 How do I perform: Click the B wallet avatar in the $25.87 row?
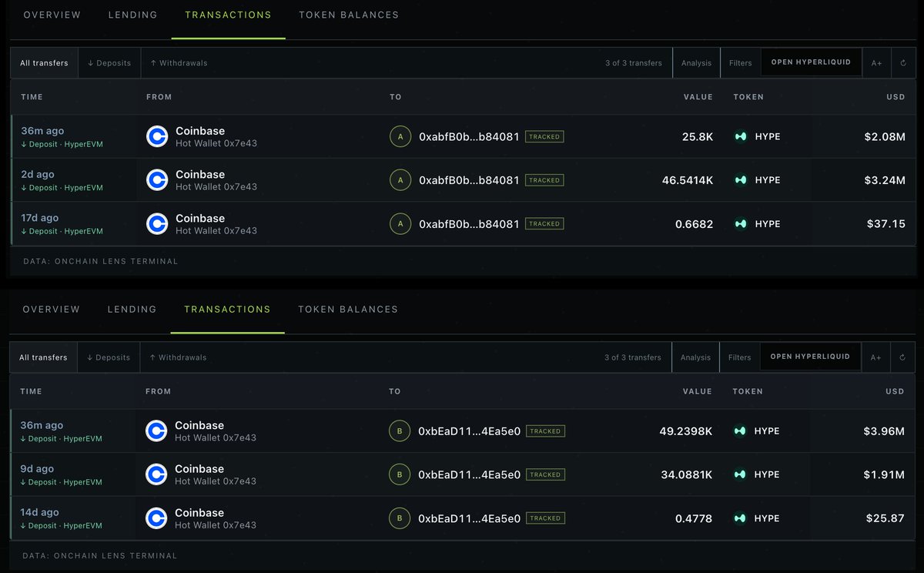point(399,518)
